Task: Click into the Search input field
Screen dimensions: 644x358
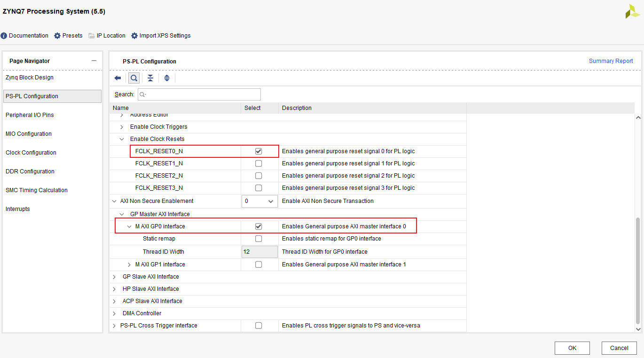Action: (x=199, y=94)
